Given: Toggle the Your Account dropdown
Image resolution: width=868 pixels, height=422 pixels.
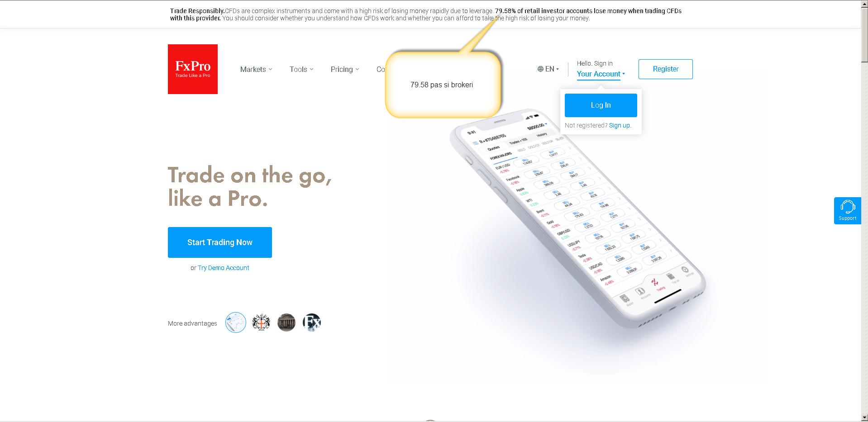Looking at the screenshot, I should (601, 74).
